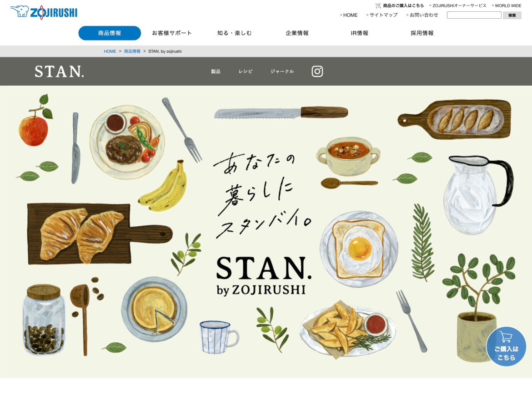Open the レシピ link
Screen dimensions: 532x396
(x=245, y=71)
